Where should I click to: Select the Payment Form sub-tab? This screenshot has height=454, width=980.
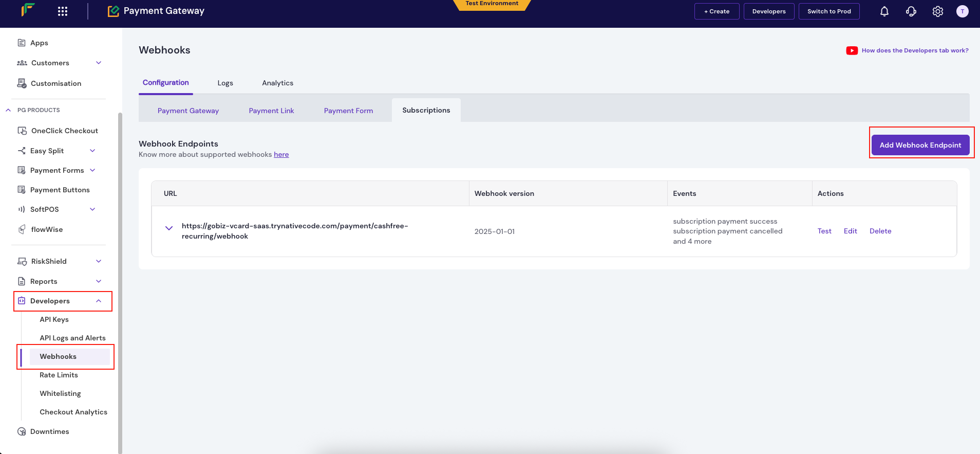[348, 111]
